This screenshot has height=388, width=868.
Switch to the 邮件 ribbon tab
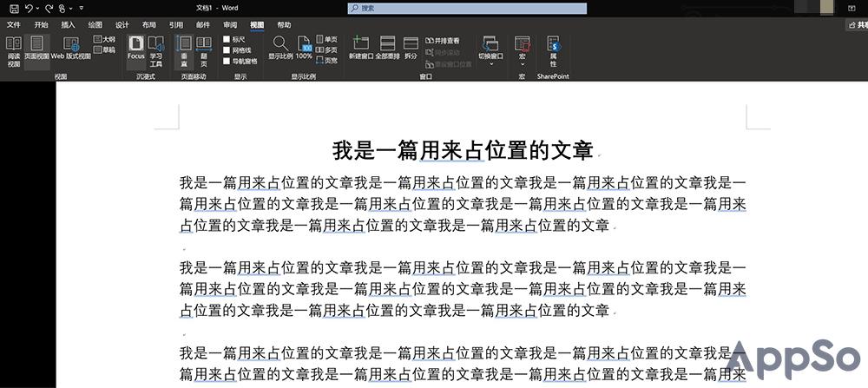point(203,25)
